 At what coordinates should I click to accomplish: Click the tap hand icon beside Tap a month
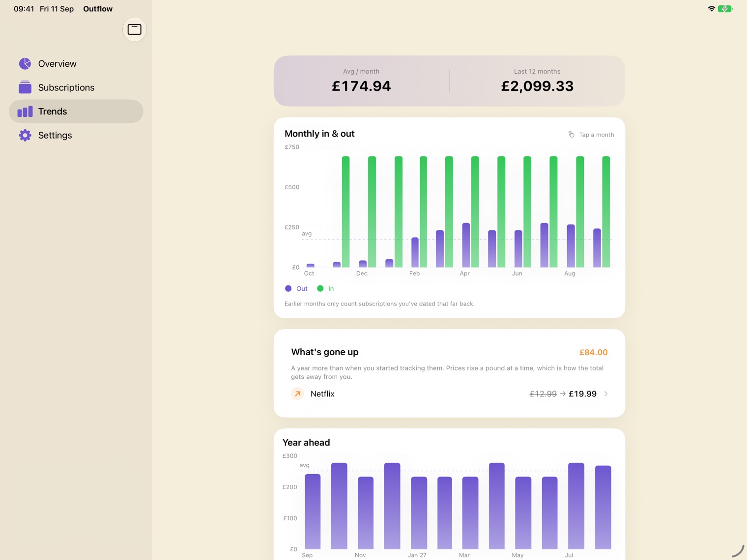tap(571, 135)
